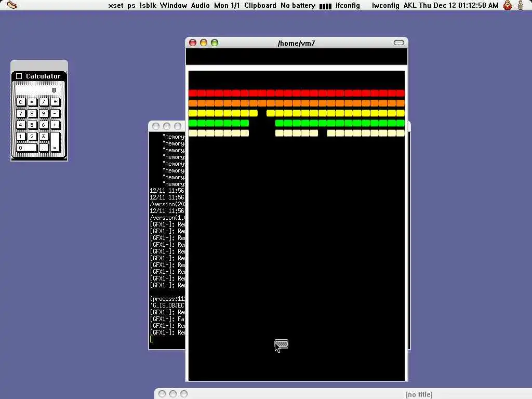532x399 pixels.
Task: Click the Calculator display showing 0
Action: click(38, 90)
